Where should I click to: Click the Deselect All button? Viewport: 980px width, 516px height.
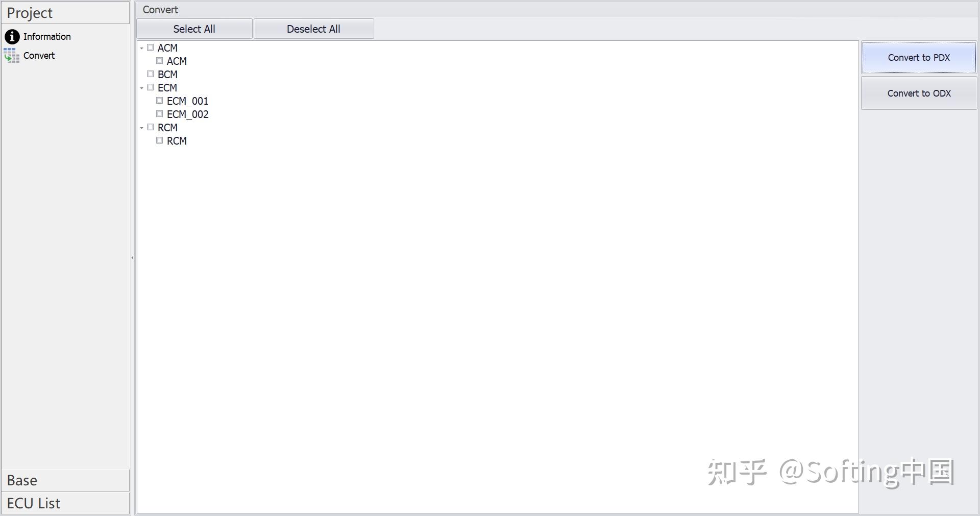(313, 29)
